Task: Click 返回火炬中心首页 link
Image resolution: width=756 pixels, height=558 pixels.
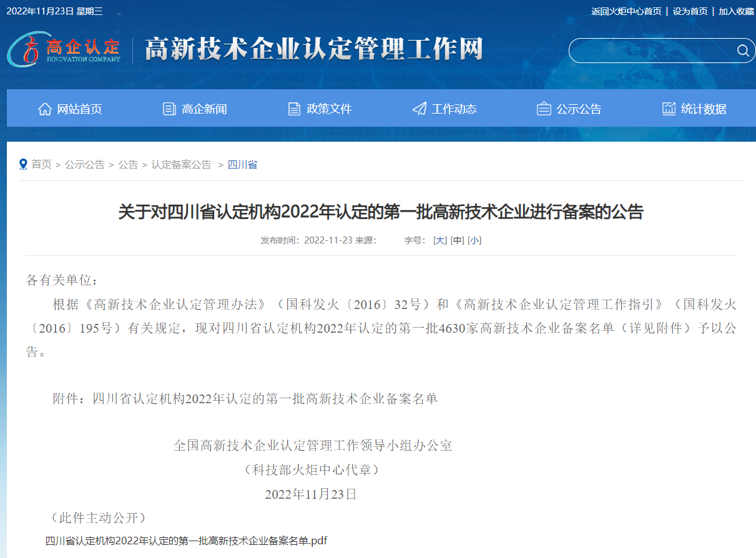Action: (626, 11)
